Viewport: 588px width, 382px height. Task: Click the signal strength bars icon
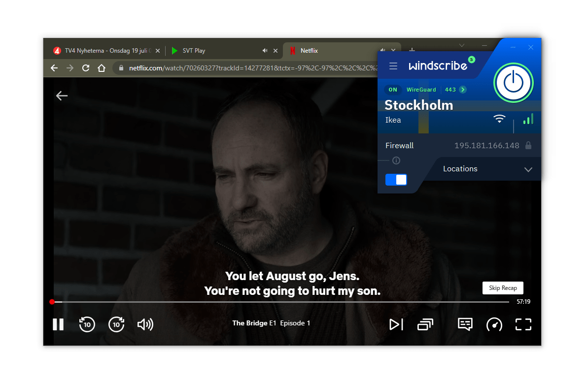point(528,119)
